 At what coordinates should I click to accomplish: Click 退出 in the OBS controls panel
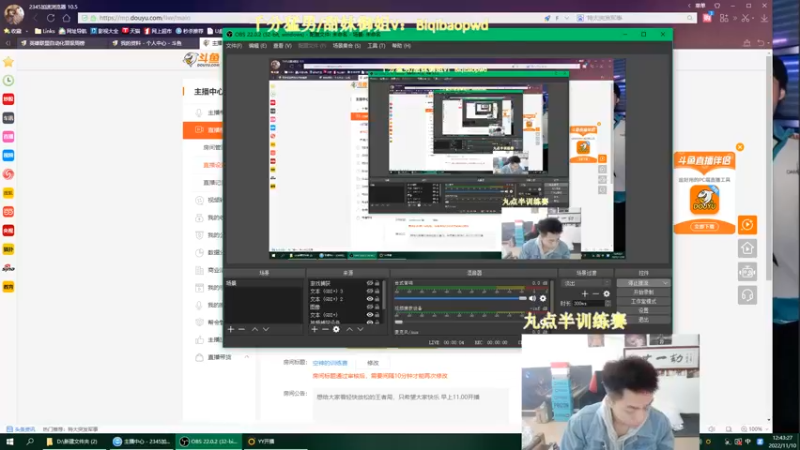643,320
